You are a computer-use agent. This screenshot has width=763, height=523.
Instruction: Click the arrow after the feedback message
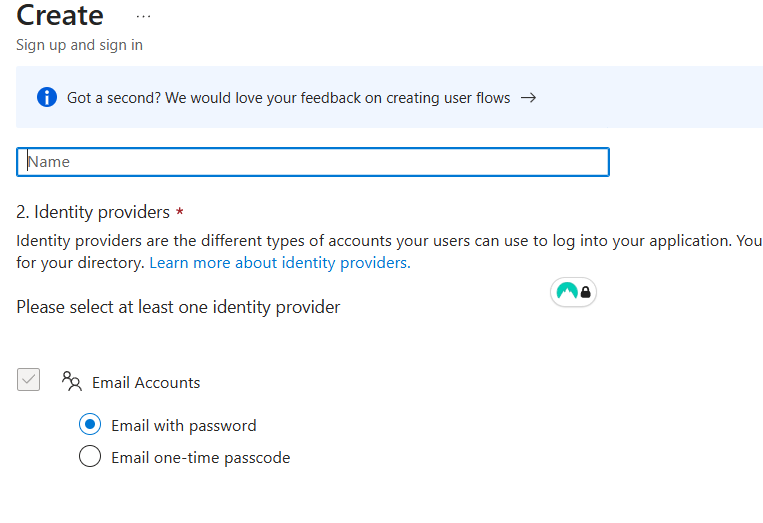tap(528, 98)
